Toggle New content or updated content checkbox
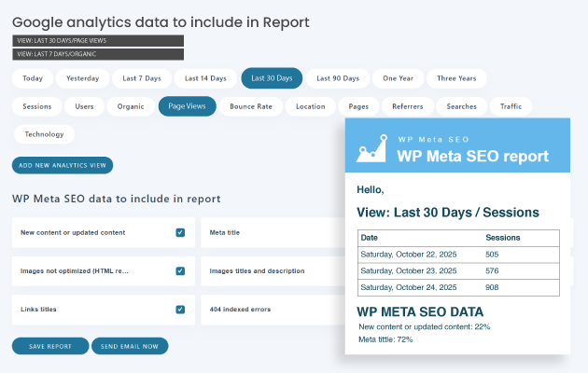The image size is (588, 373). point(180,232)
